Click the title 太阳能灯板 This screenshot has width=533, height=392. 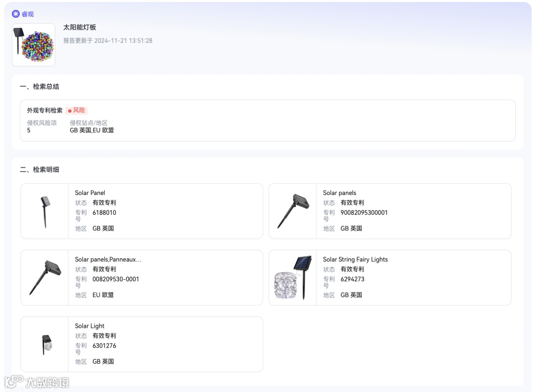(79, 27)
